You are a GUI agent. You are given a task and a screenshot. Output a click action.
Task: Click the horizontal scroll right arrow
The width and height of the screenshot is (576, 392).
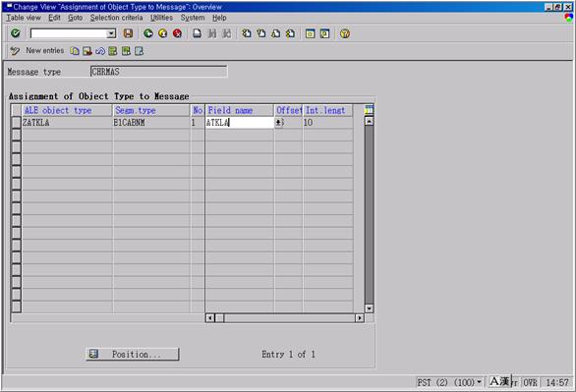360,318
